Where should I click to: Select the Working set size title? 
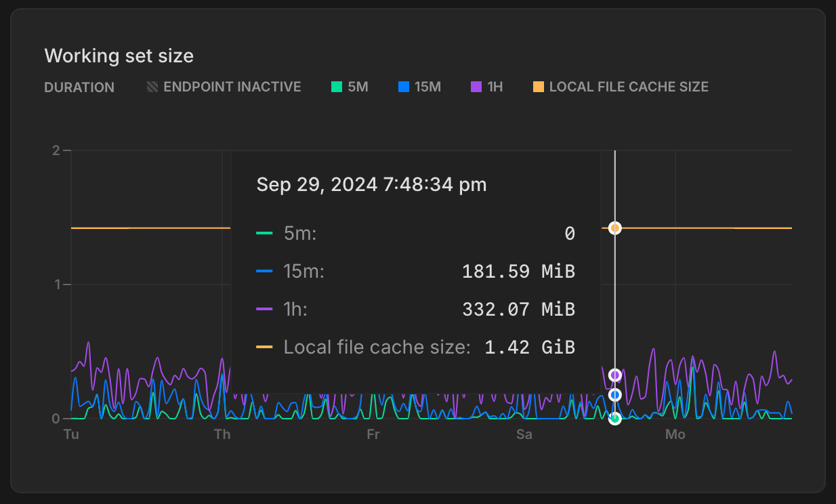(119, 56)
